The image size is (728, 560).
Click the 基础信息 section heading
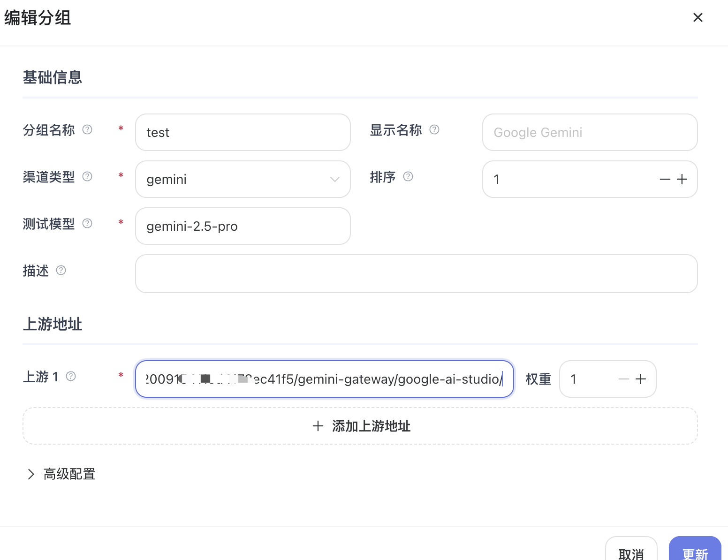(53, 77)
